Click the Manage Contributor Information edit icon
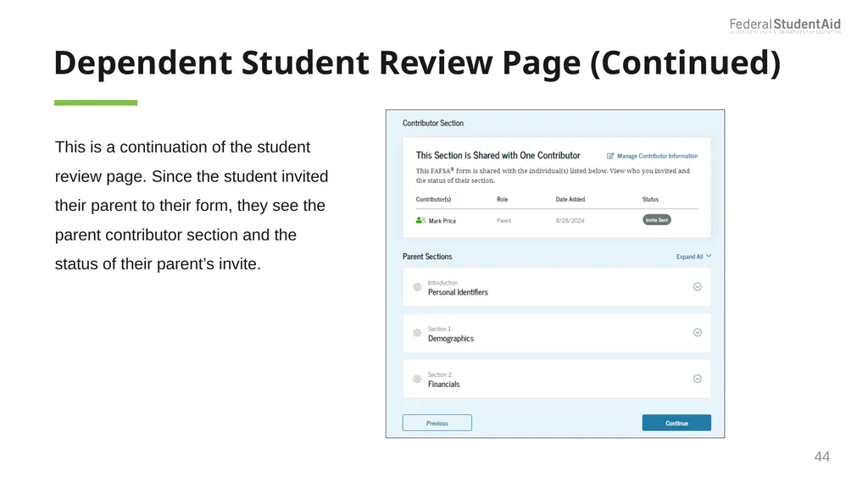 [x=610, y=156]
